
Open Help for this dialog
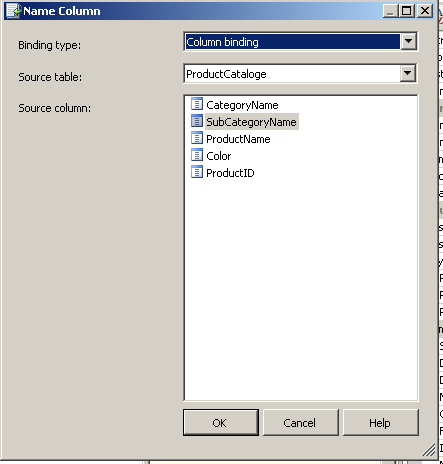click(380, 423)
